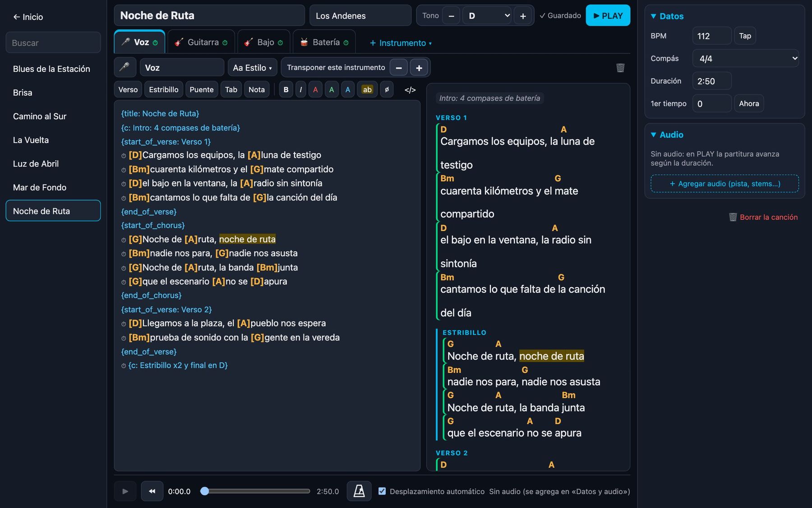Viewport: 812px width, 508px height.
Task: Toggle the power icon on Guitarra tab
Action: (225, 43)
